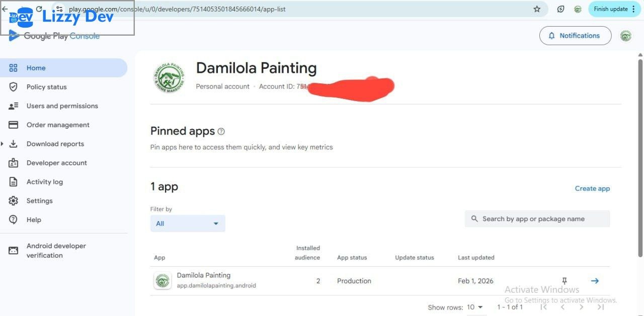Click the Android developer verification sidebar icon

pyautogui.click(x=14, y=250)
